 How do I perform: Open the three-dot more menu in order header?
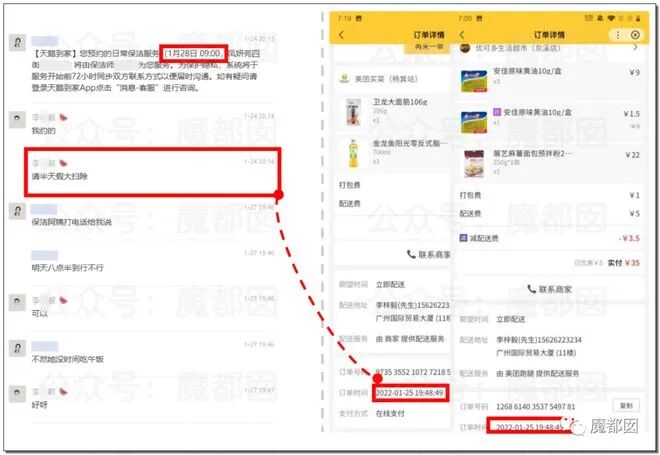coord(617,35)
